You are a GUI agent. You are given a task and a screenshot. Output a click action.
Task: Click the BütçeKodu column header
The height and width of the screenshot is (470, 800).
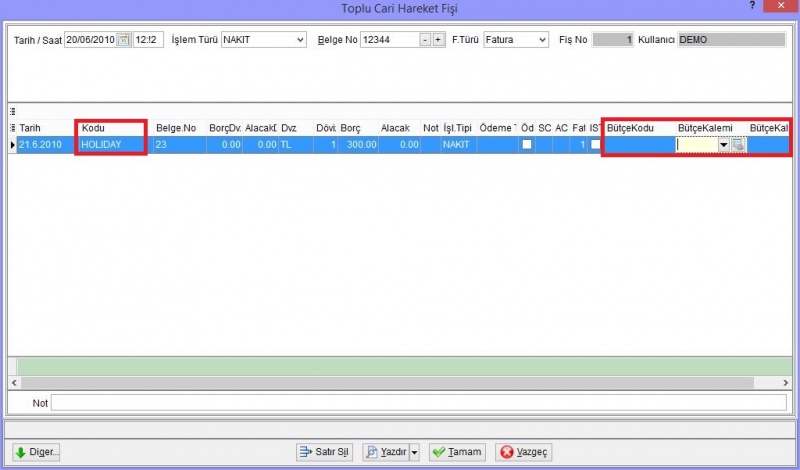pyautogui.click(x=639, y=128)
